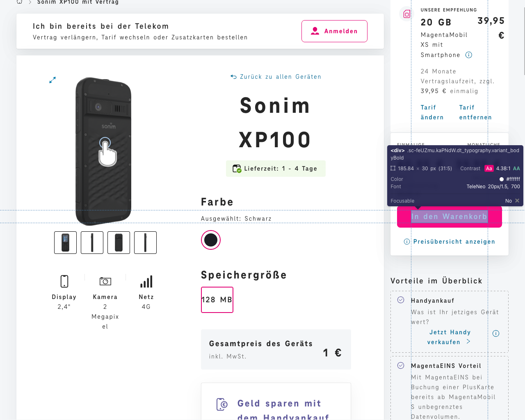
Task: Toggle the Aa contrast badge in the inspector overlay
Action: coord(489,168)
